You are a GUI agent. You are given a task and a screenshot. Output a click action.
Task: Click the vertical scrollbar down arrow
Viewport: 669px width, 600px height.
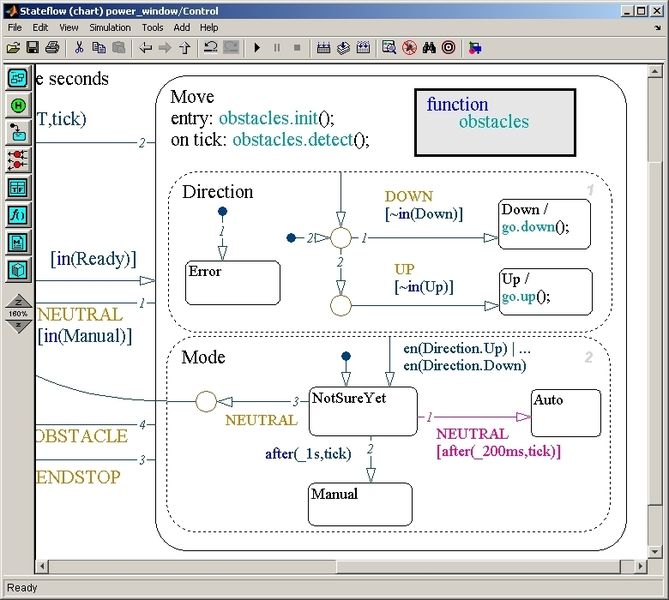tap(654, 552)
